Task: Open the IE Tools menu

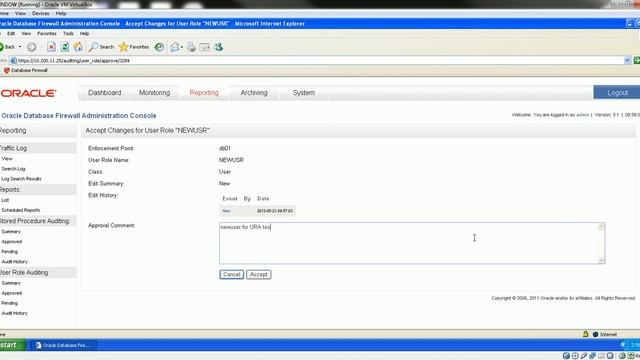Action: (x=68, y=33)
